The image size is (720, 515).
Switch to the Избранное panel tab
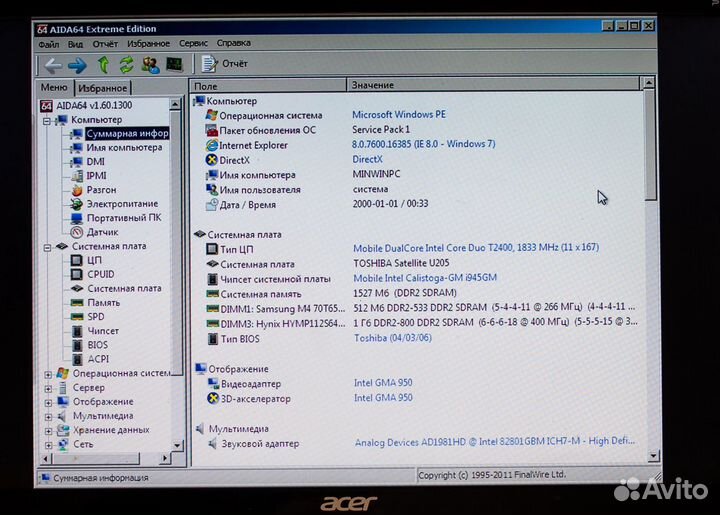(x=102, y=88)
